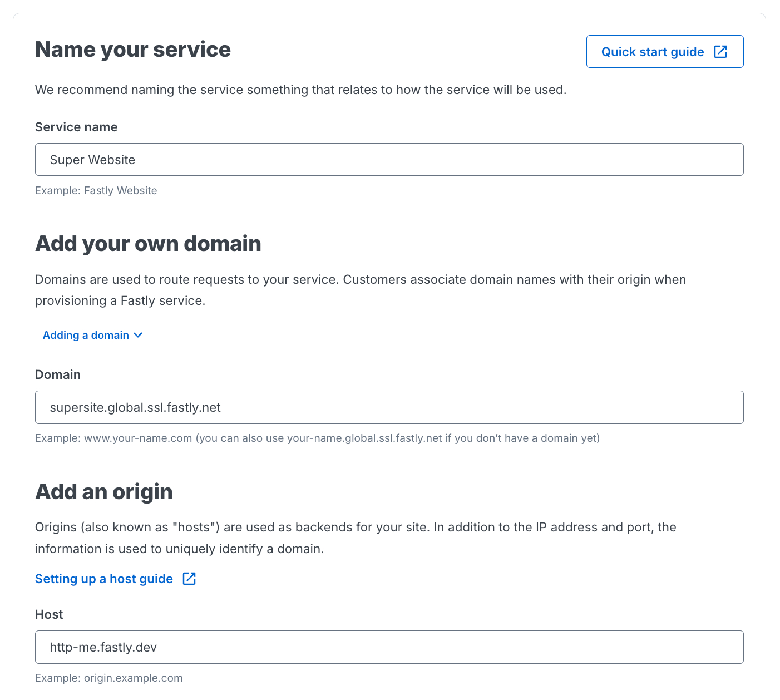Click the Example: origin.example.com hint text

point(108,678)
